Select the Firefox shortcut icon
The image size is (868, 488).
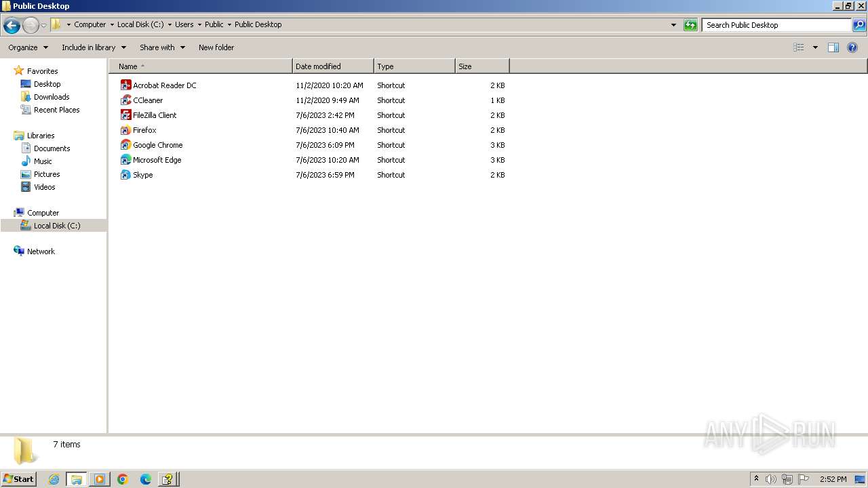tap(125, 130)
